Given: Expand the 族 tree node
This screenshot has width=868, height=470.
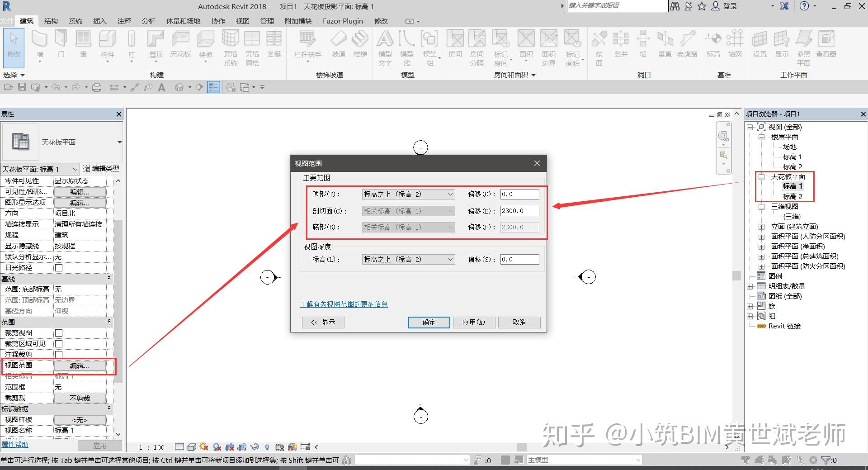Looking at the screenshot, I should point(750,306).
